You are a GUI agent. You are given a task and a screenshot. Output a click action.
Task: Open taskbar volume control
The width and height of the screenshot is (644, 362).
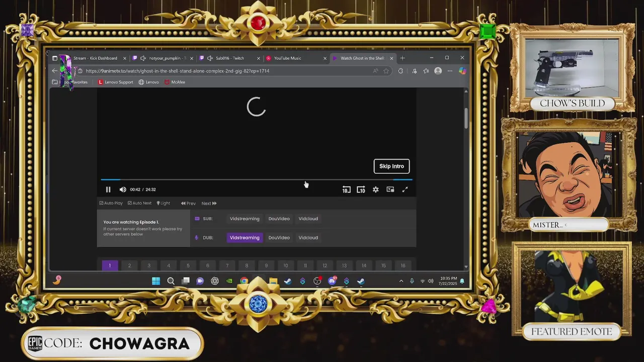point(431,281)
